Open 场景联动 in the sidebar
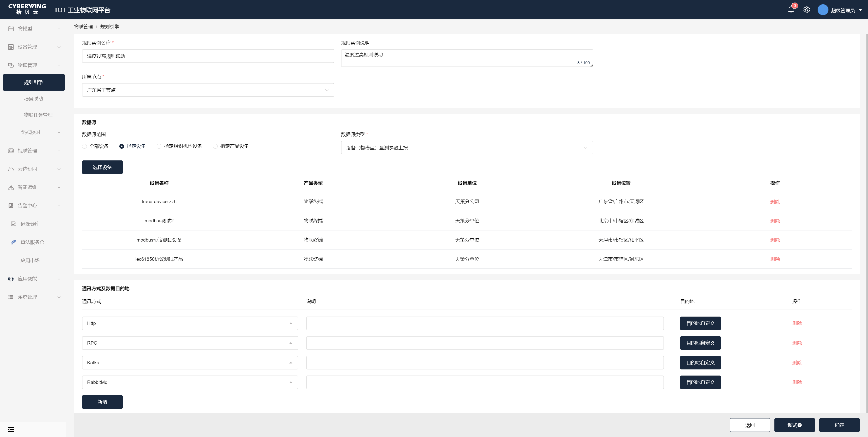 point(33,99)
